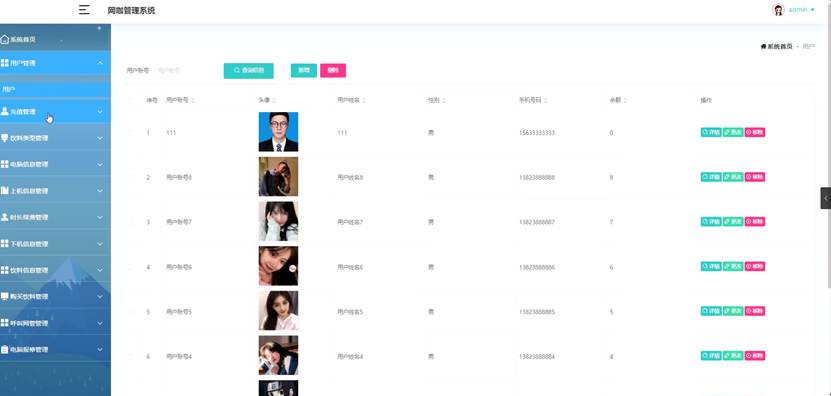Screen dimensions: 831x396
Task: Tick the checkbox for row 用户账号5
Action: coord(130,311)
